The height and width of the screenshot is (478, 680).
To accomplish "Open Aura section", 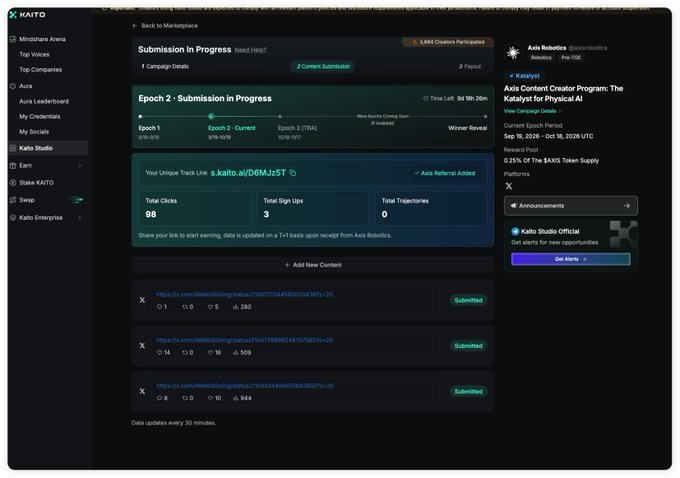I will pos(26,86).
